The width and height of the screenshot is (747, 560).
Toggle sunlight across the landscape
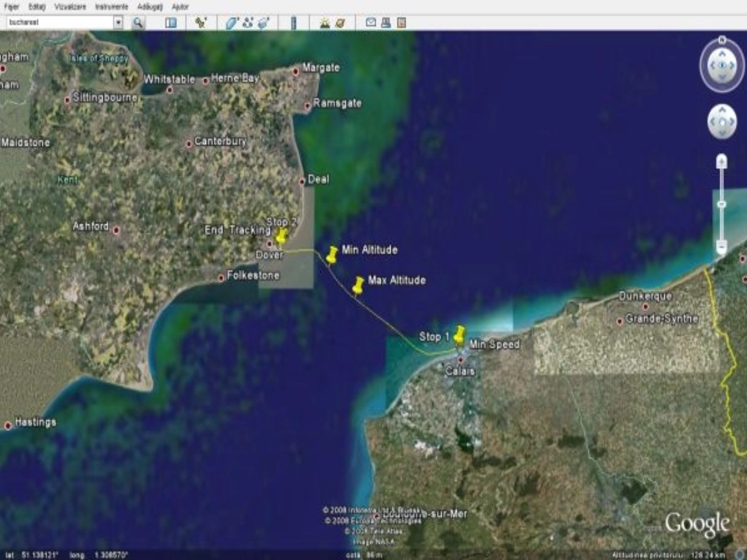324,22
